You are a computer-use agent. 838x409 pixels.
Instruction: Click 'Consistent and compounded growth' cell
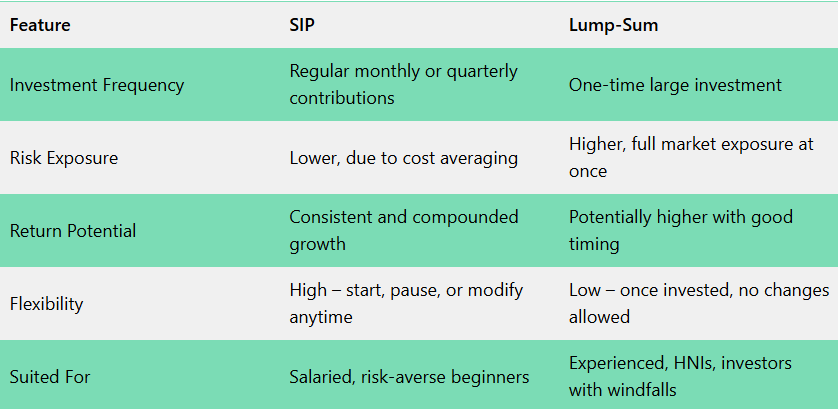tap(403, 231)
